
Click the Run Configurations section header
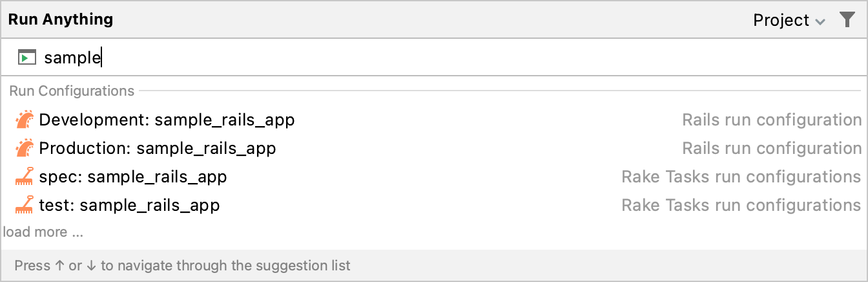tap(72, 91)
